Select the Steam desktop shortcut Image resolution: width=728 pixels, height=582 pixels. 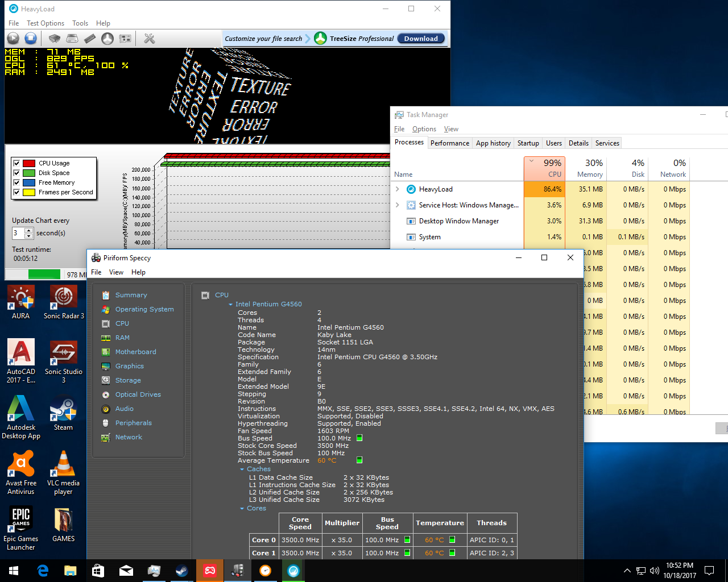(63, 414)
